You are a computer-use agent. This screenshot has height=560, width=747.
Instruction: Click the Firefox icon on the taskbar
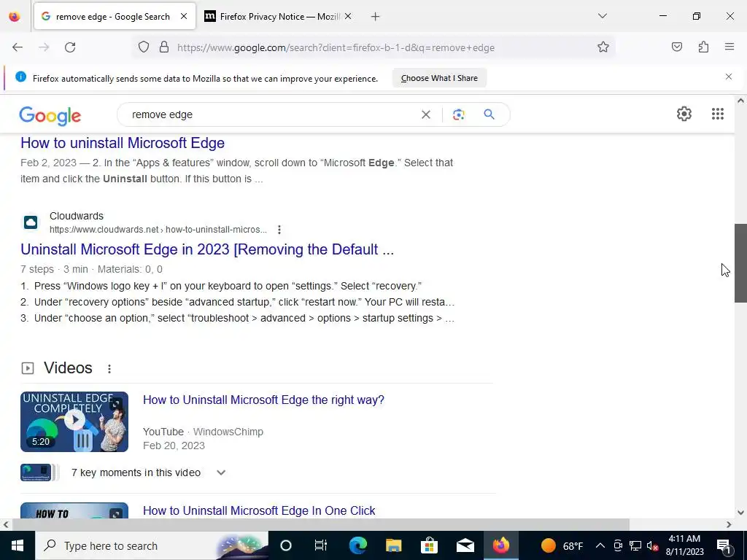(500, 545)
